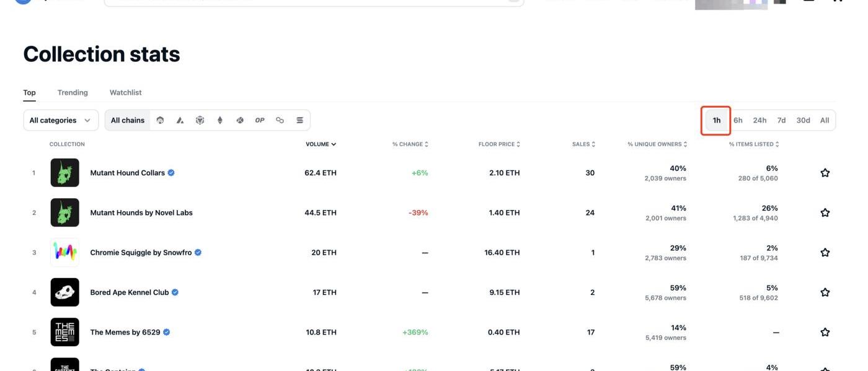This screenshot has height=371, width=868.
Task: Open the Bored Ape Kennel Club link
Action: (x=130, y=292)
